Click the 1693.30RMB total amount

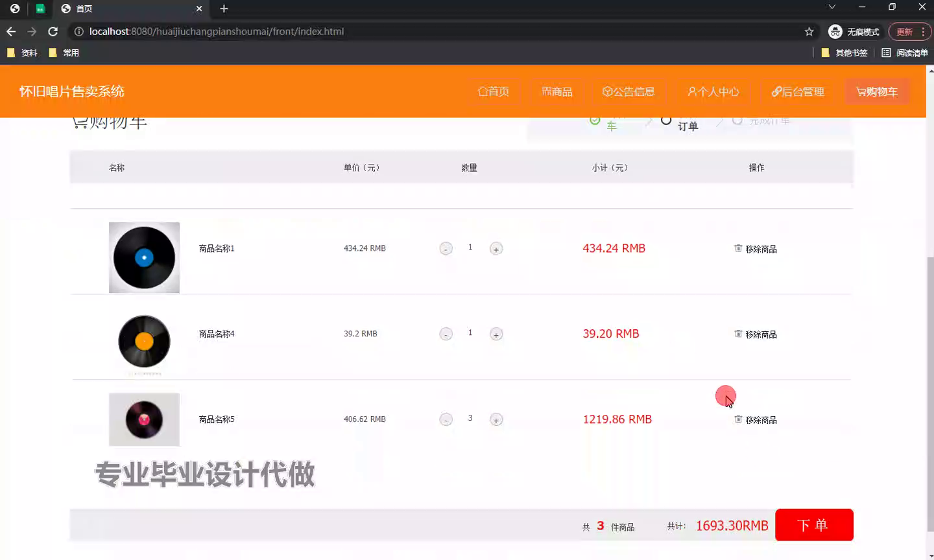[x=732, y=526]
